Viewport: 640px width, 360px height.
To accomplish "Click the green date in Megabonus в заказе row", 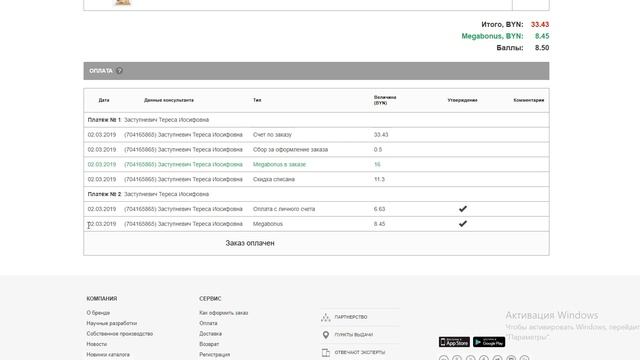I will (x=102, y=164).
